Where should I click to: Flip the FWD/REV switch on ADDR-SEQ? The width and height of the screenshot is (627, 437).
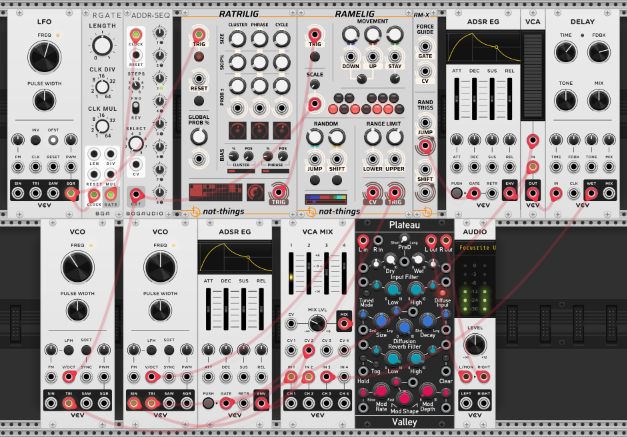pos(136,108)
